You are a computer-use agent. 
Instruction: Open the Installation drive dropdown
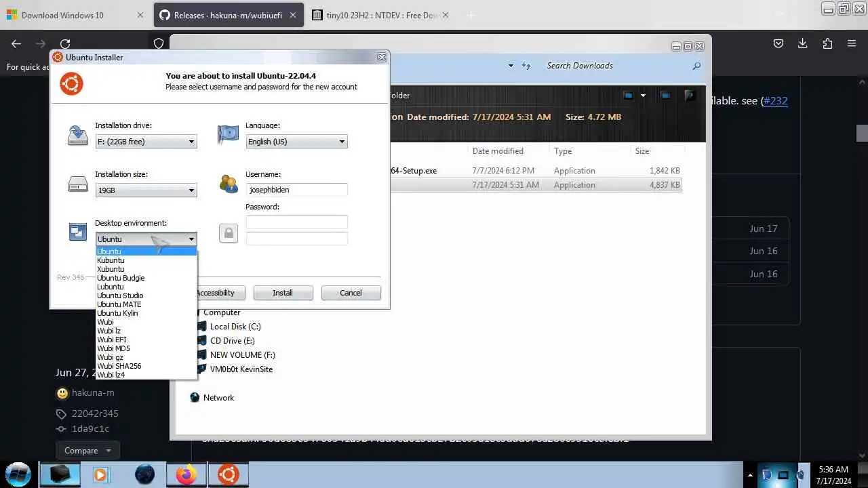[146, 142]
